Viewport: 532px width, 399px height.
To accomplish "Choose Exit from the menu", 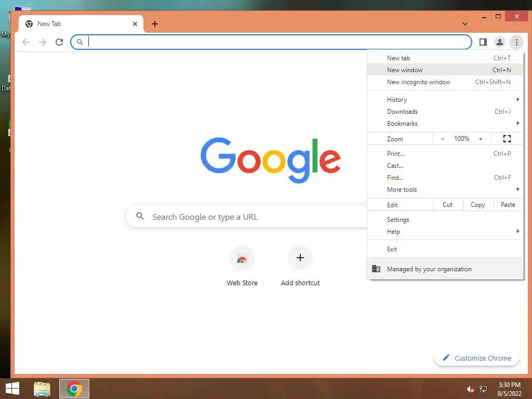I will 445,249.
